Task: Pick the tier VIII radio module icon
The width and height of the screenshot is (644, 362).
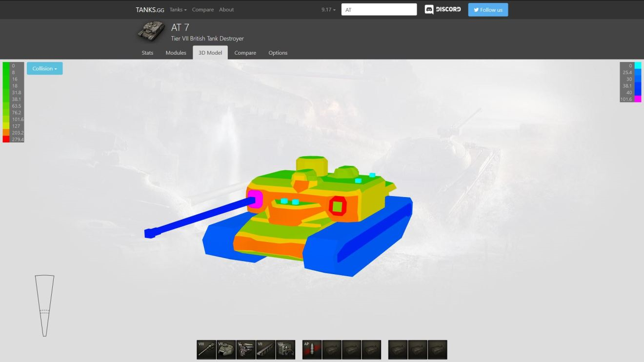Action: click(285, 350)
